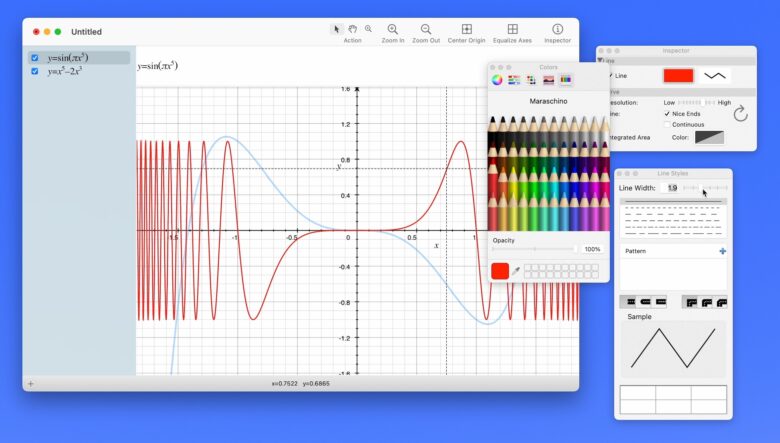Click the Zoom Out toolbar icon
The width and height of the screenshot is (780, 443).
[x=426, y=29]
